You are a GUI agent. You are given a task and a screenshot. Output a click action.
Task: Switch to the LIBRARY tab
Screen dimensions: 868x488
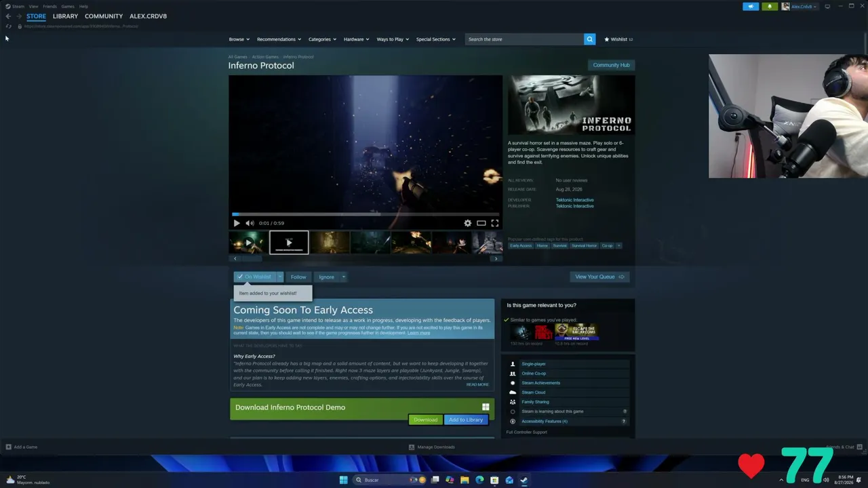pos(65,16)
